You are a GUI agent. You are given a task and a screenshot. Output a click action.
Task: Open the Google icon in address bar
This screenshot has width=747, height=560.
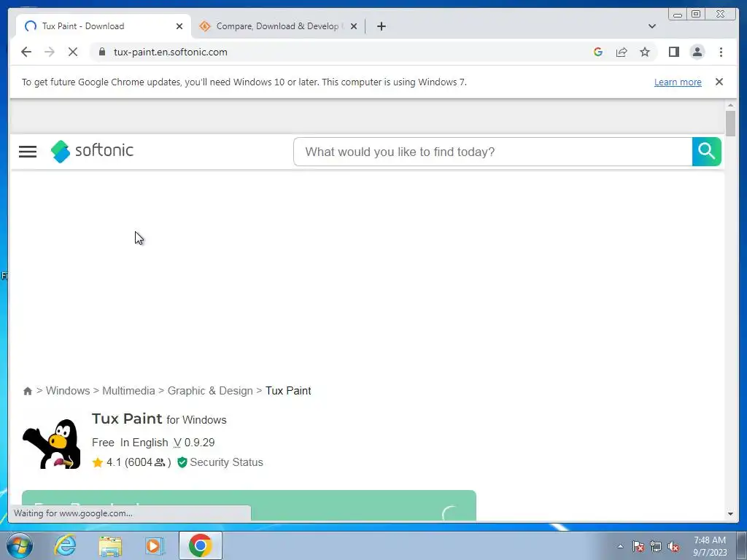[598, 52]
